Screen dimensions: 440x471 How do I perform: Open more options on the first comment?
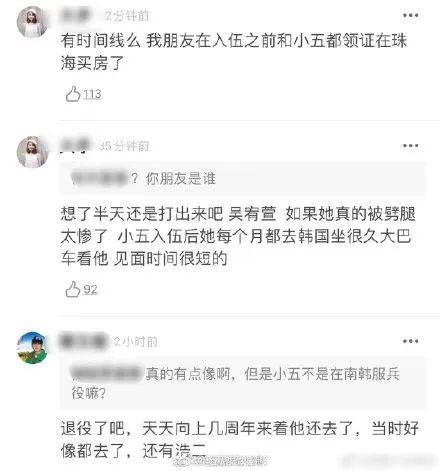tap(410, 15)
